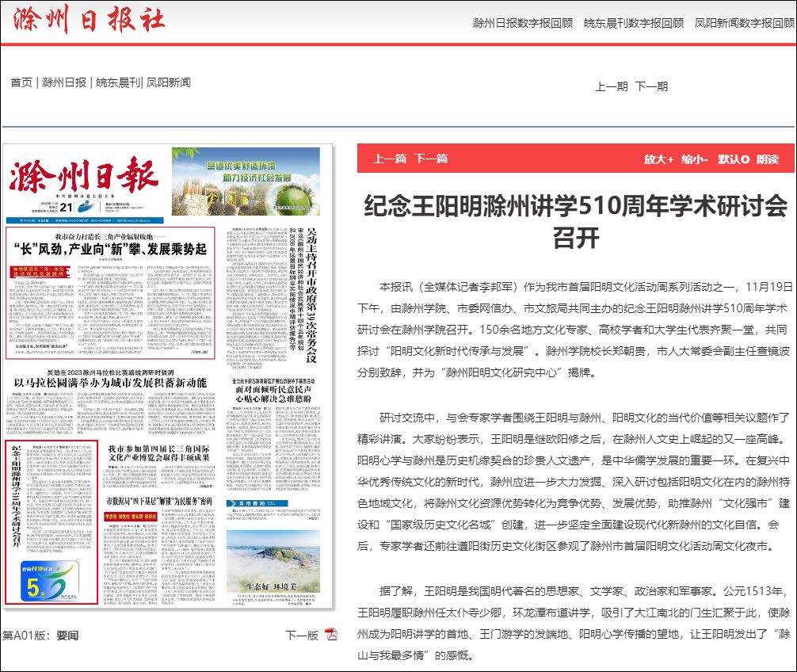Open next article 下一篇
Viewport: 797px width, 672px height.
point(431,158)
